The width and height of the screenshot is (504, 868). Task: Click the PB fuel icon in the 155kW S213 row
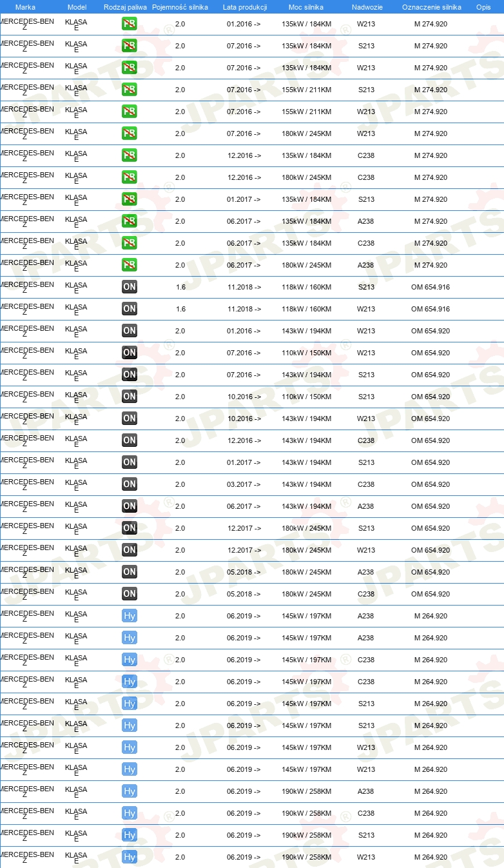click(x=130, y=90)
